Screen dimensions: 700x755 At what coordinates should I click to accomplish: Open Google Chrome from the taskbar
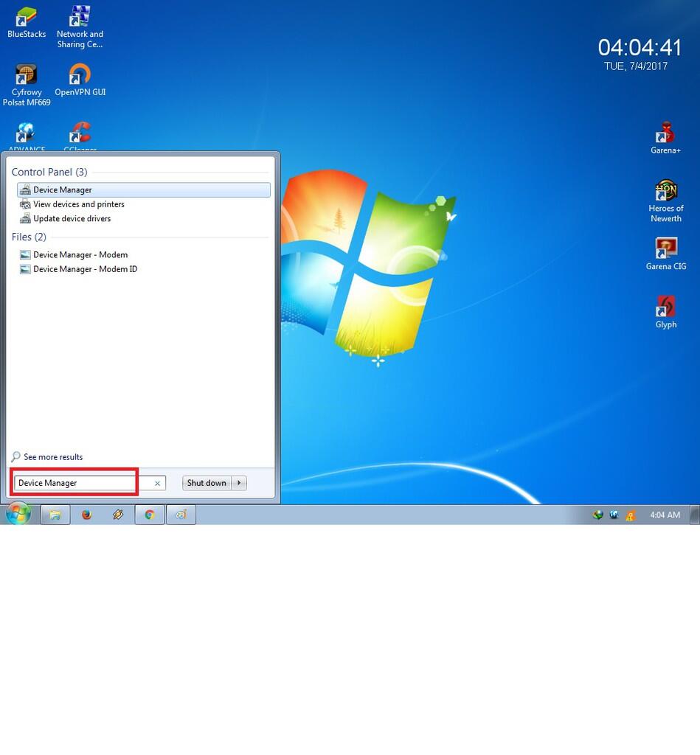150,514
